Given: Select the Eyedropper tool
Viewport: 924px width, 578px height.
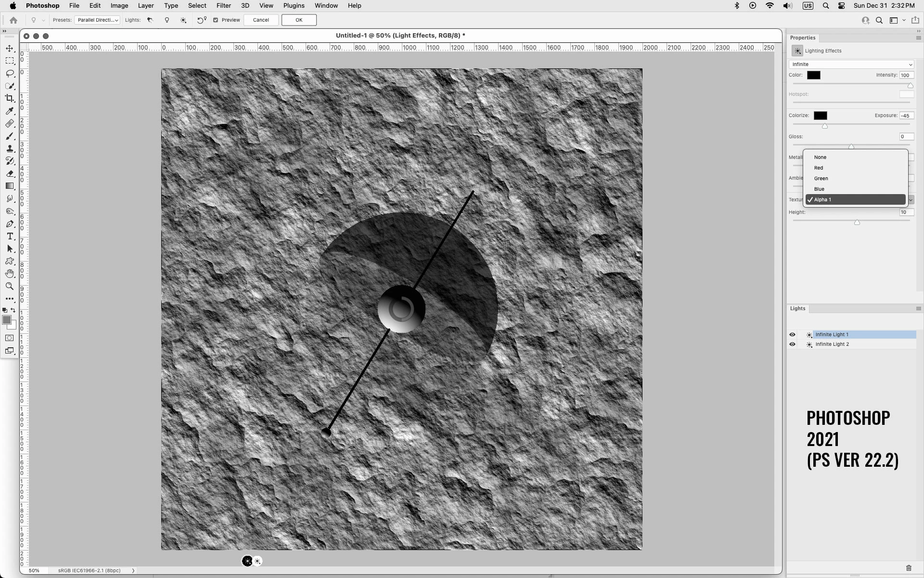Looking at the screenshot, I should 10,111.
